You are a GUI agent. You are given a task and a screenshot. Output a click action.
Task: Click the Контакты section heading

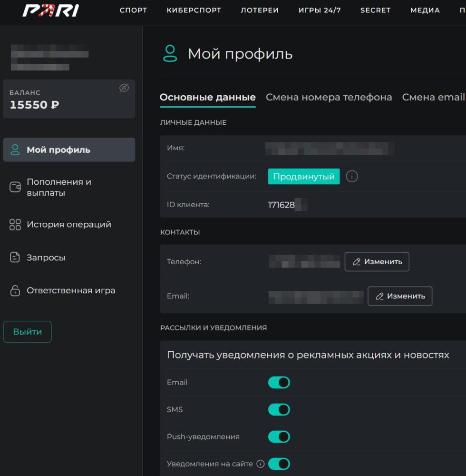point(180,232)
